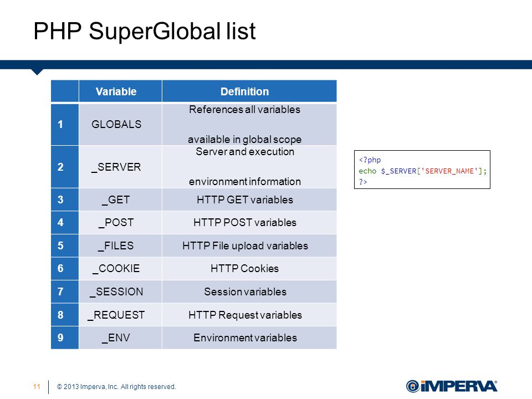Click the row number 6 cell
The width and height of the screenshot is (532, 399).
65,268
